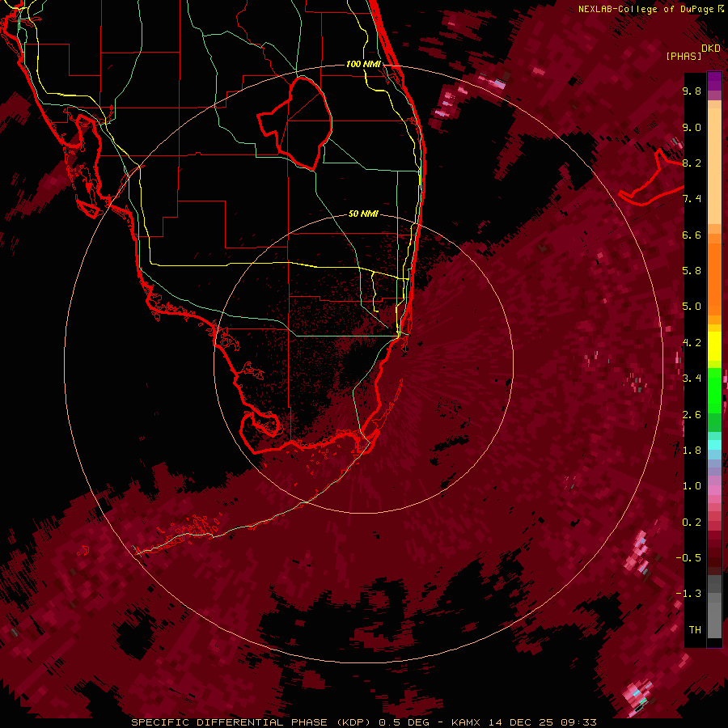Click the -0.5 value on the color scale
The image size is (728, 728).
click(688, 558)
